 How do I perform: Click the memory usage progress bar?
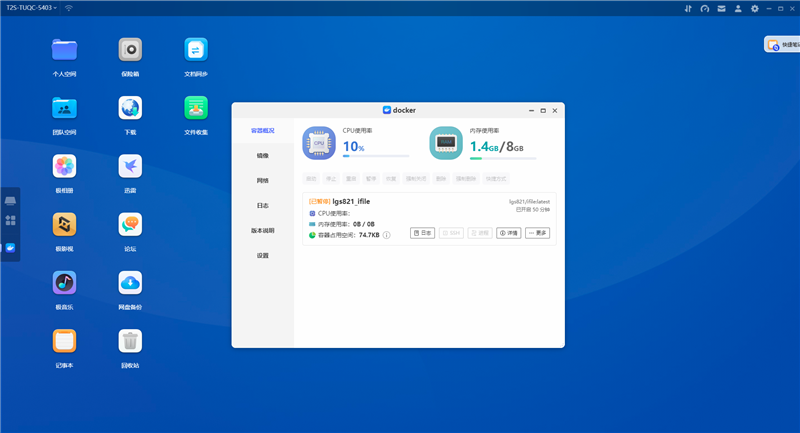[503, 159]
